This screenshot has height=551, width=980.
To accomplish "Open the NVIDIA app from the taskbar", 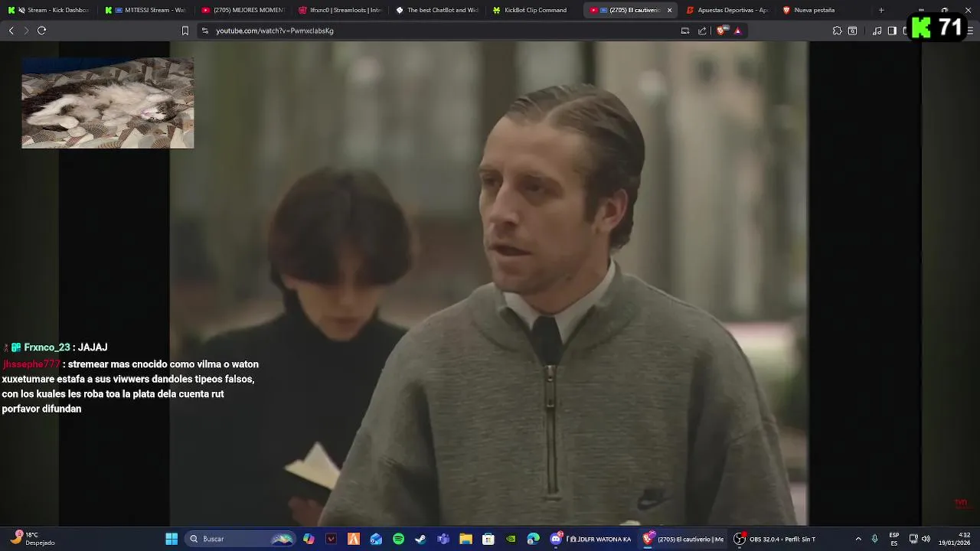I will click(511, 539).
